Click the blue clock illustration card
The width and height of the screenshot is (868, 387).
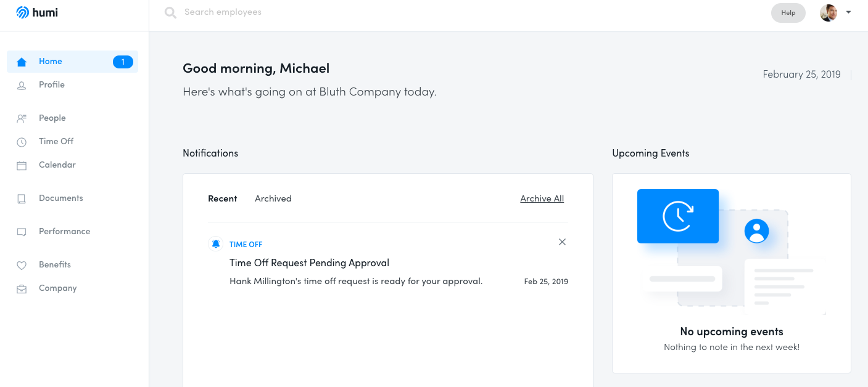tap(678, 216)
